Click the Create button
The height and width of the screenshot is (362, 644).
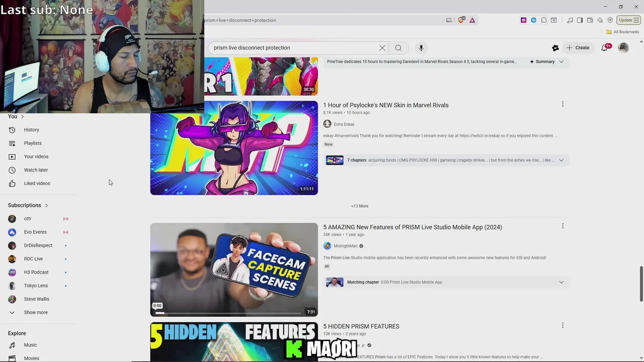pos(577,48)
